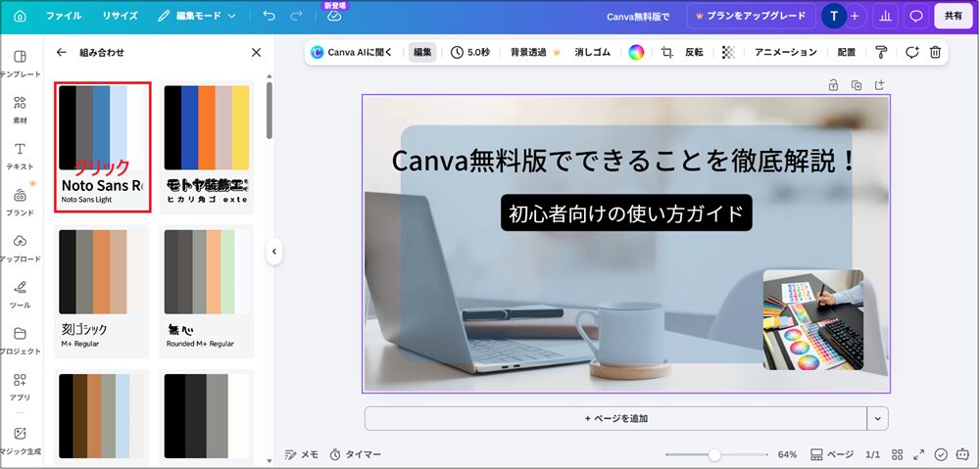The height and width of the screenshot is (469, 980).
Task: Open 素材 elements panel
Action: point(20,110)
